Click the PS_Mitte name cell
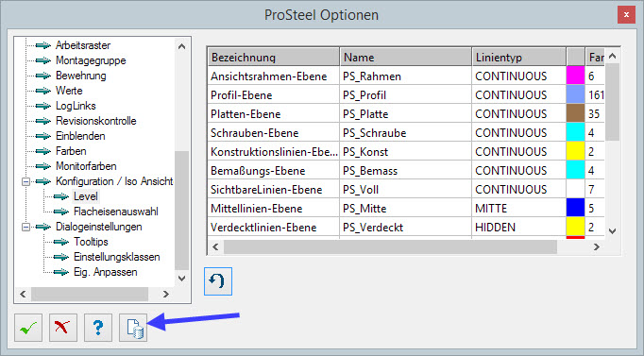This screenshot has width=644, height=356. tap(405, 209)
